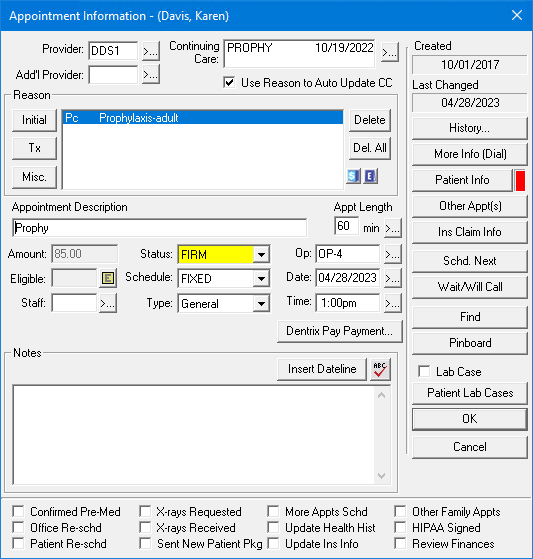Select Prophylaxis-adult reason entry

tap(203, 118)
